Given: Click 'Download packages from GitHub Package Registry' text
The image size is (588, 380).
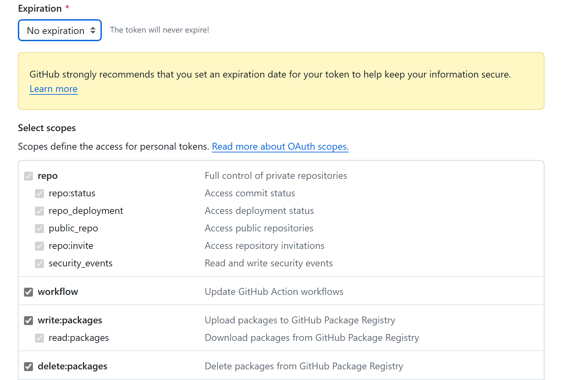Looking at the screenshot, I should [312, 337].
